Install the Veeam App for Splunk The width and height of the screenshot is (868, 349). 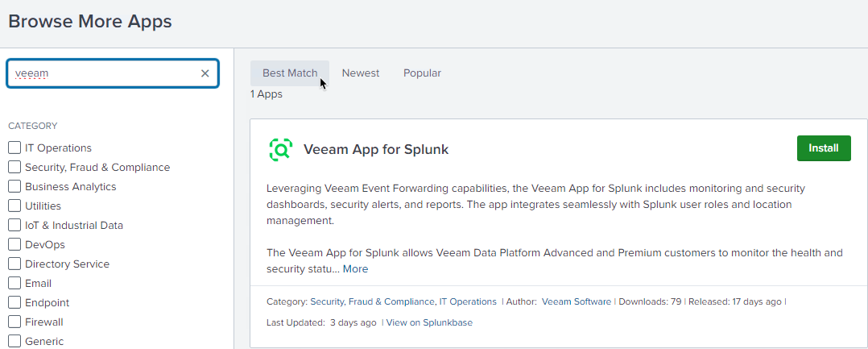click(823, 148)
